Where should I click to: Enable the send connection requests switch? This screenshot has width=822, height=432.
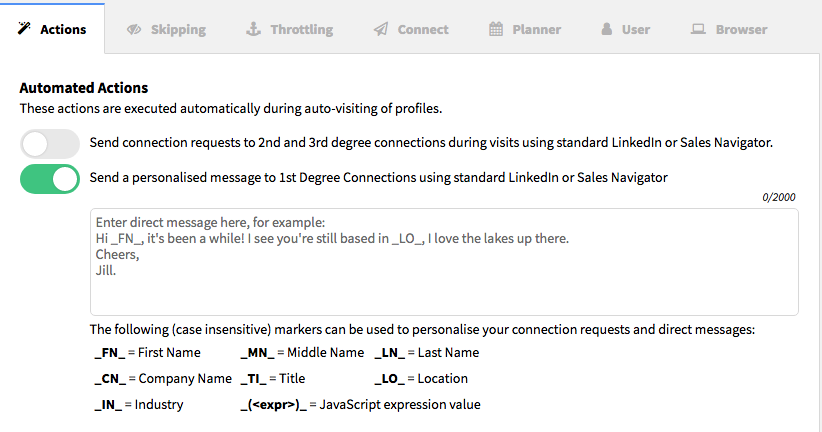(50, 144)
